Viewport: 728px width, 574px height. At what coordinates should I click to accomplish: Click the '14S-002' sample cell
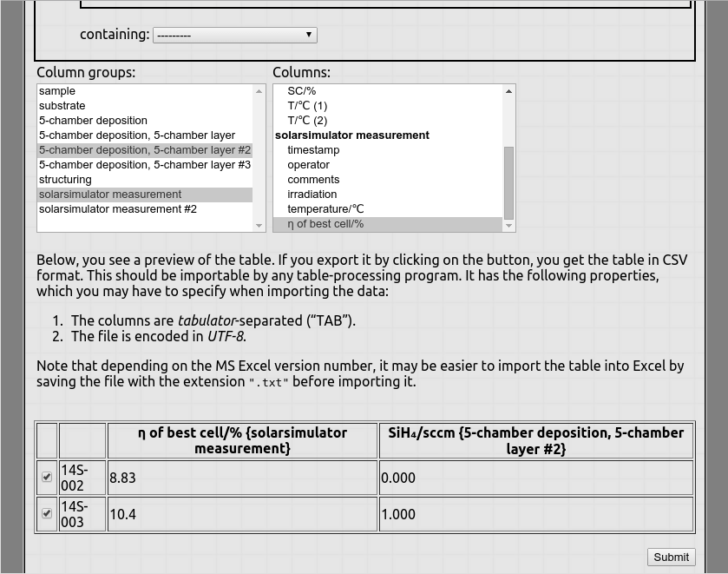[82, 478]
